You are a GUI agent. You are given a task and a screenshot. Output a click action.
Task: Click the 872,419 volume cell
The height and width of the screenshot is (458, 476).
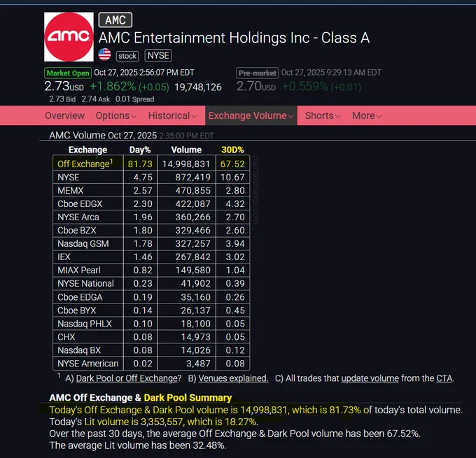(x=186, y=177)
